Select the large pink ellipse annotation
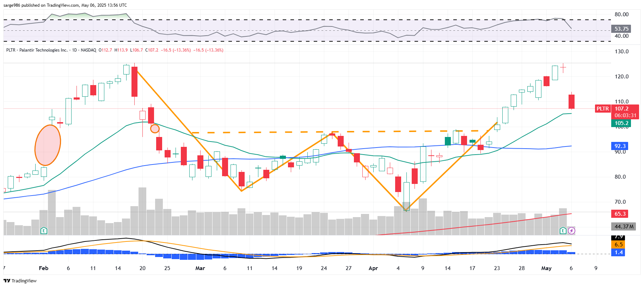This screenshot has width=644, height=287. click(x=48, y=145)
